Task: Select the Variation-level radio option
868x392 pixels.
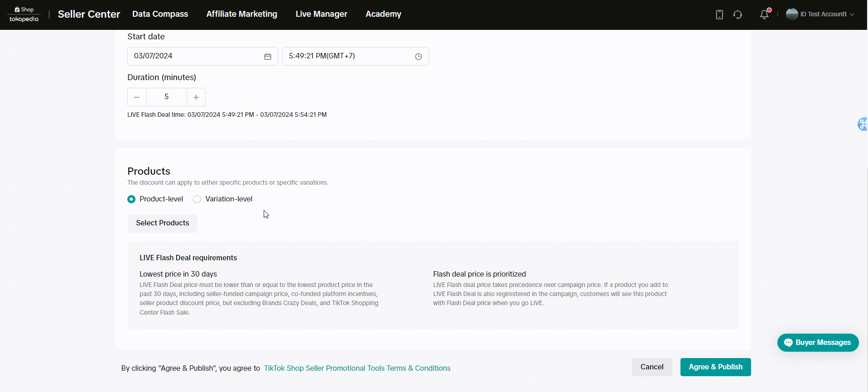Action: (x=197, y=199)
